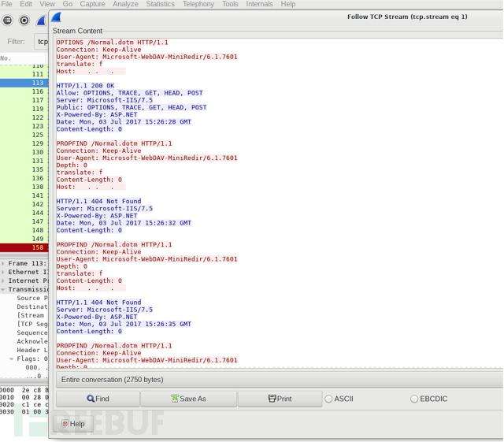Click the shark fin start capture icon
Screen dimensions: 504x442
point(41,20)
